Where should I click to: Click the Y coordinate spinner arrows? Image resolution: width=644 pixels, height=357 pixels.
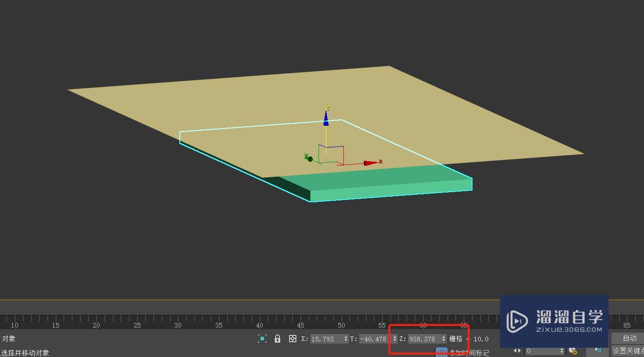click(x=395, y=339)
